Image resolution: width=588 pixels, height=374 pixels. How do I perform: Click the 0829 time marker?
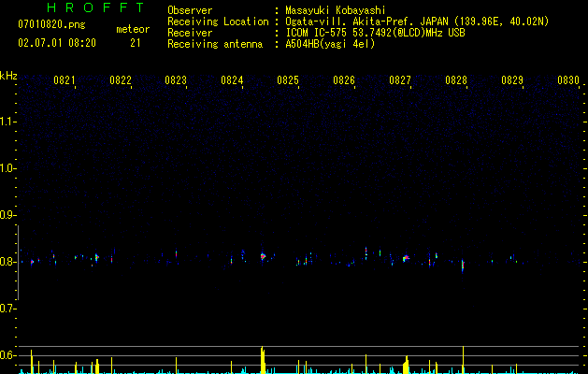click(x=512, y=80)
